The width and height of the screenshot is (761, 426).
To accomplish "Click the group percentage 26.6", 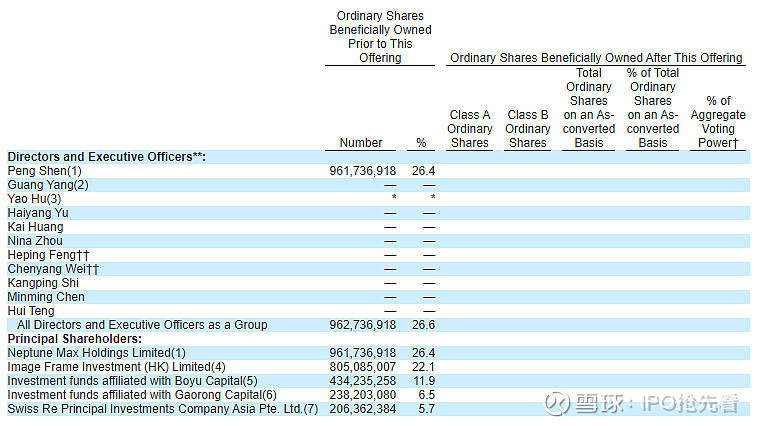I will (423, 325).
